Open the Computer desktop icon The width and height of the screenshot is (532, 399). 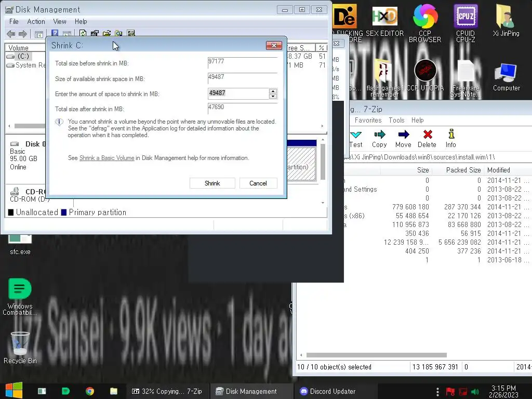click(x=506, y=77)
